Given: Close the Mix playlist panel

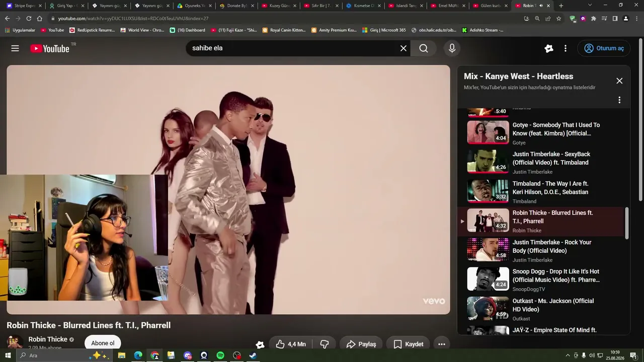Looking at the screenshot, I should coord(619,81).
